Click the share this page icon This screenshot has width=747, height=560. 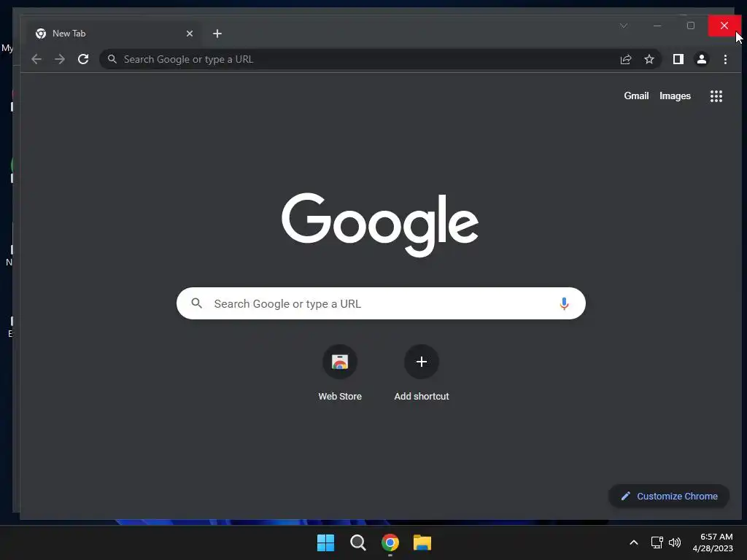click(x=625, y=59)
